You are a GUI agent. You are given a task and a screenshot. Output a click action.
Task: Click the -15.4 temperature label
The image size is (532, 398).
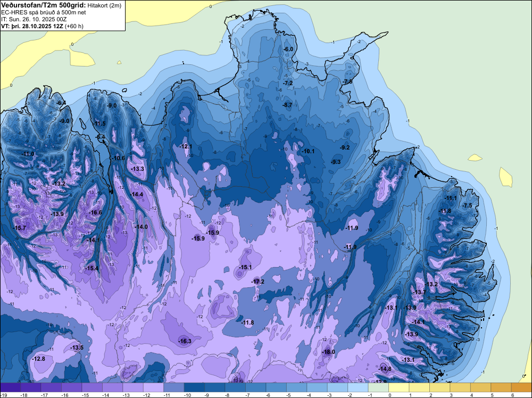[x=92, y=268]
